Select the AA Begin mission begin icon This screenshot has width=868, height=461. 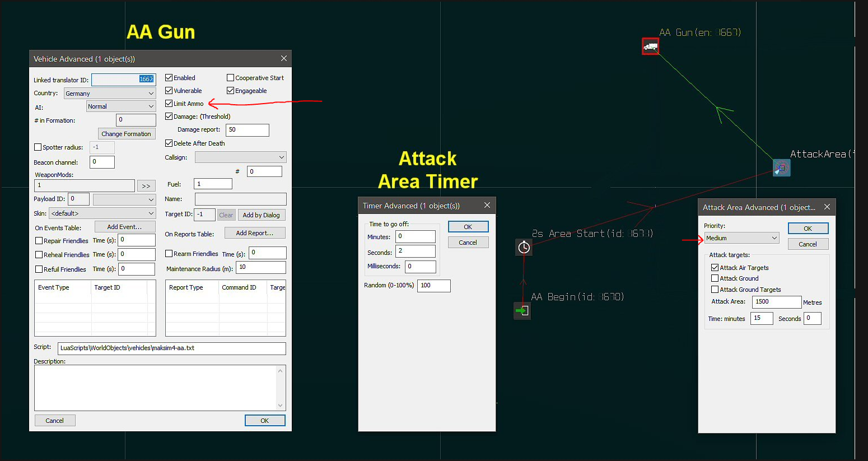click(522, 310)
